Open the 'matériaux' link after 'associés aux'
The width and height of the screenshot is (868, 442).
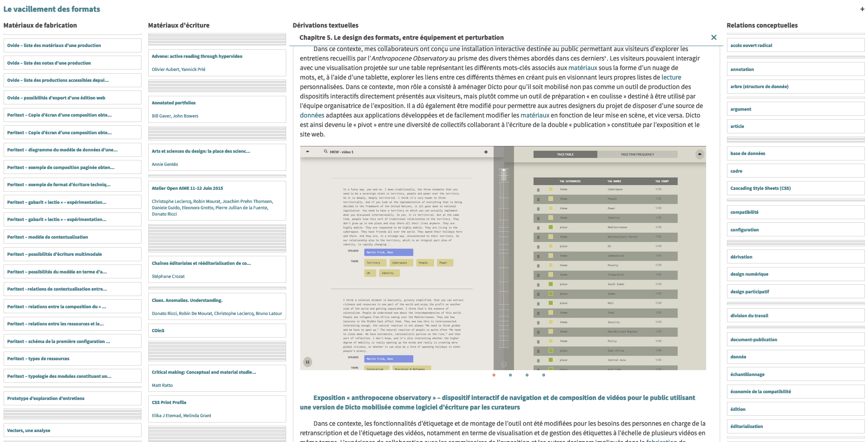tap(583, 68)
